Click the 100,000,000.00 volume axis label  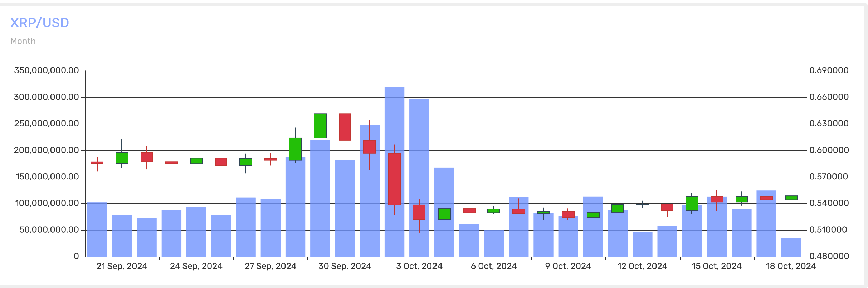click(x=47, y=203)
